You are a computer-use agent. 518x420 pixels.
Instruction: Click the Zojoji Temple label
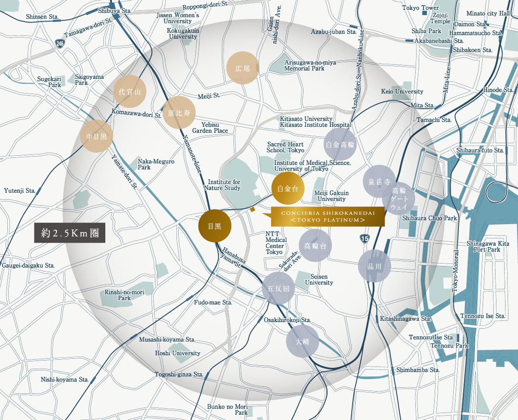pyautogui.click(x=440, y=18)
